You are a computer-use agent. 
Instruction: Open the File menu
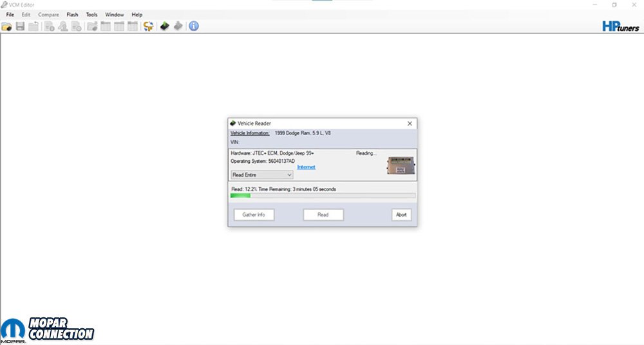point(10,14)
